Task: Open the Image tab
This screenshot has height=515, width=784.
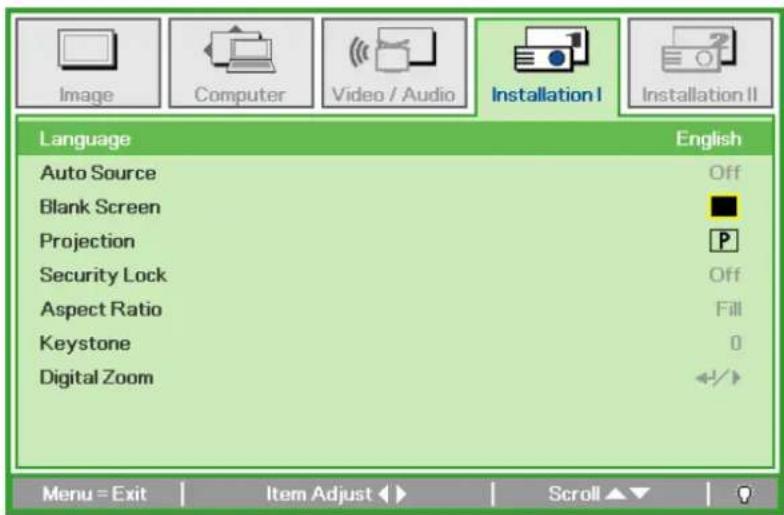Action: click(x=88, y=63)
